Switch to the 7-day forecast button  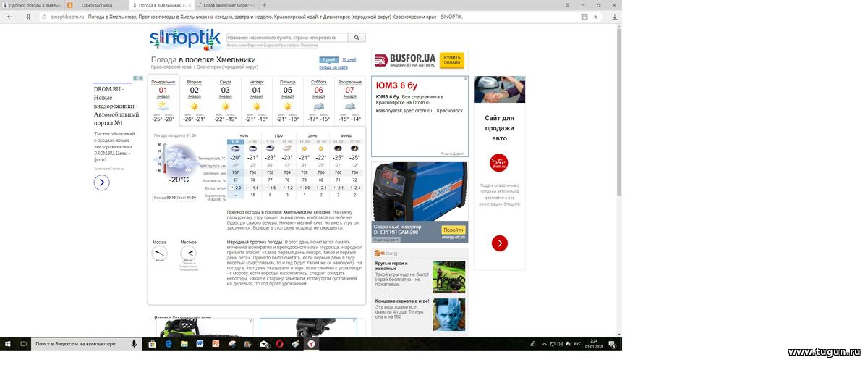tap(328, 59)
